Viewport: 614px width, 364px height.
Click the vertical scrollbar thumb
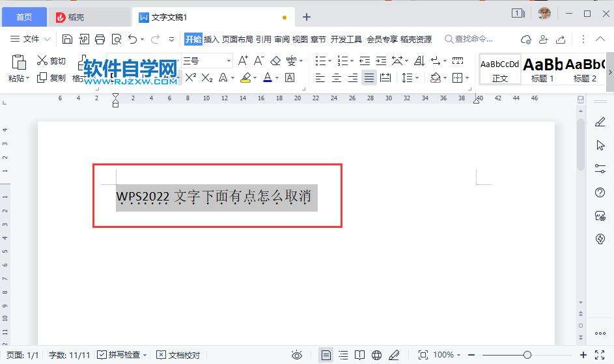click(x=581, y=144)
